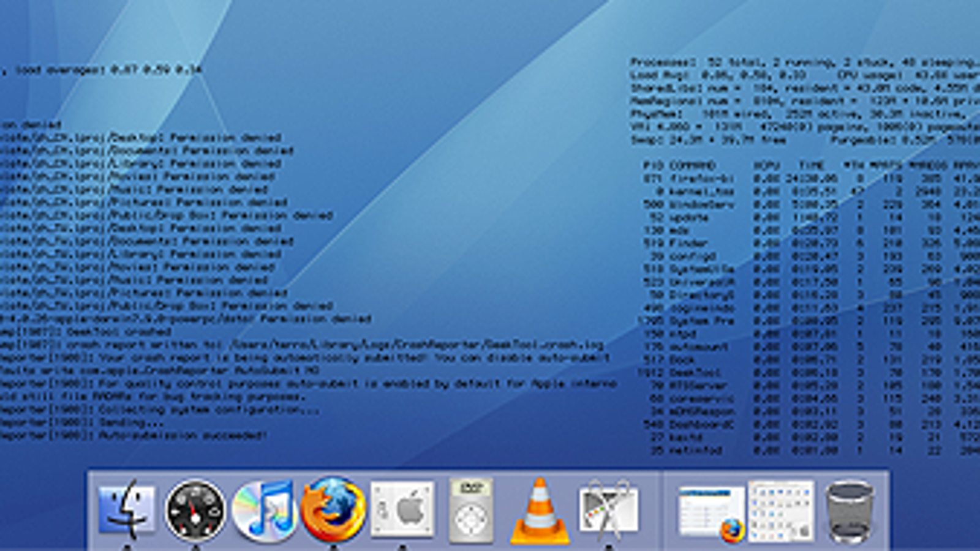Click the 'GeekTool crashed' log line

(86, 332)
